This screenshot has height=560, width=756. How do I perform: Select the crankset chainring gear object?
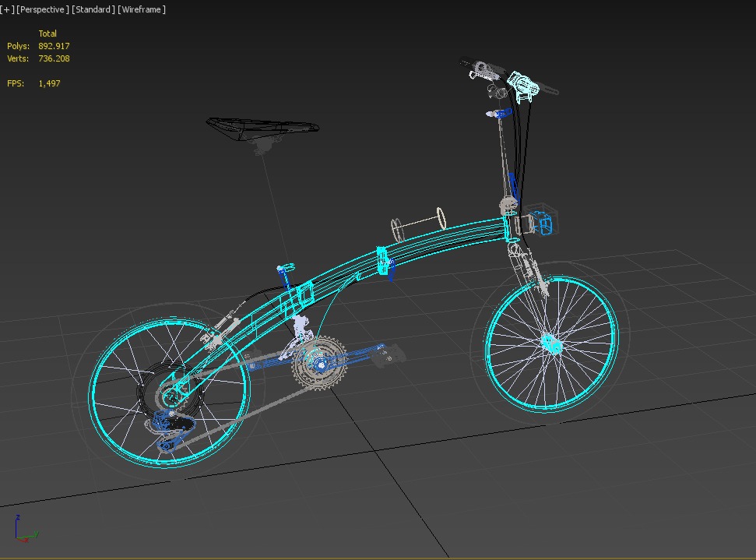point(319,365)
